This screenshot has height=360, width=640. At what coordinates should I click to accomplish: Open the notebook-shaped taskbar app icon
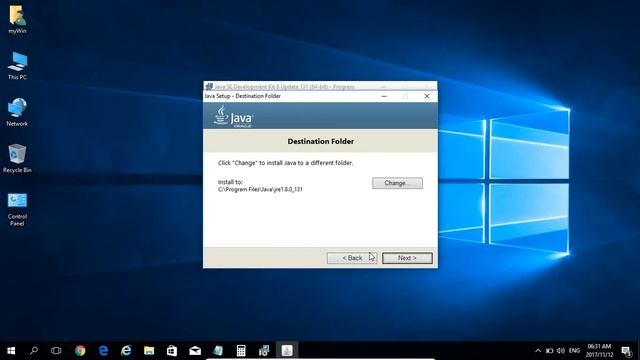218,351
